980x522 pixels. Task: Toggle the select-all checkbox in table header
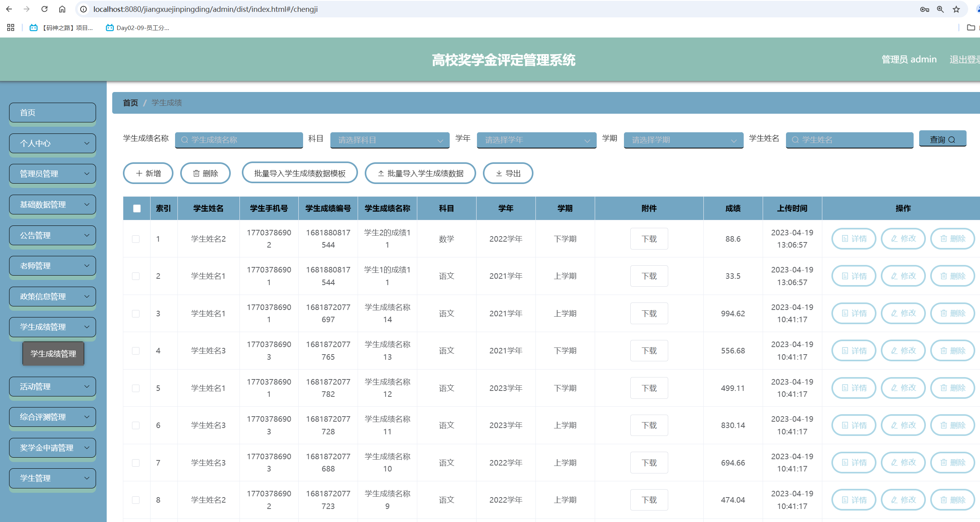click(137, 208)
